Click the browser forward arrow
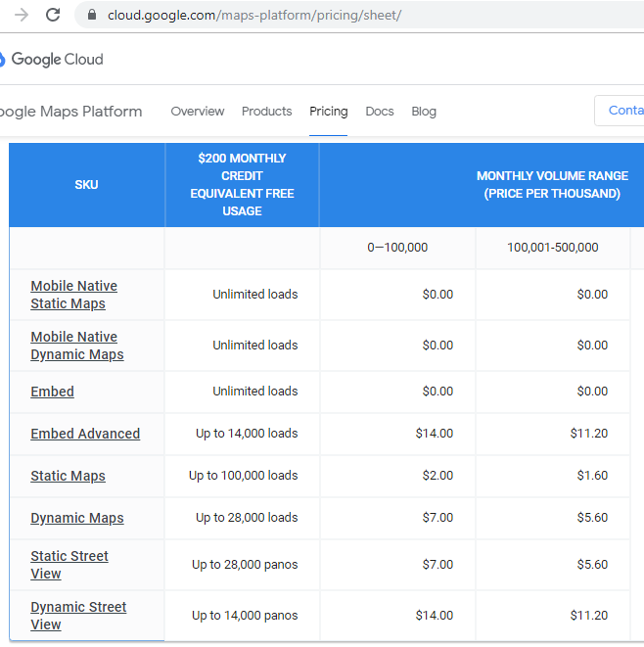Viewport: 644px width, 647px height. (x=21, y=16)
